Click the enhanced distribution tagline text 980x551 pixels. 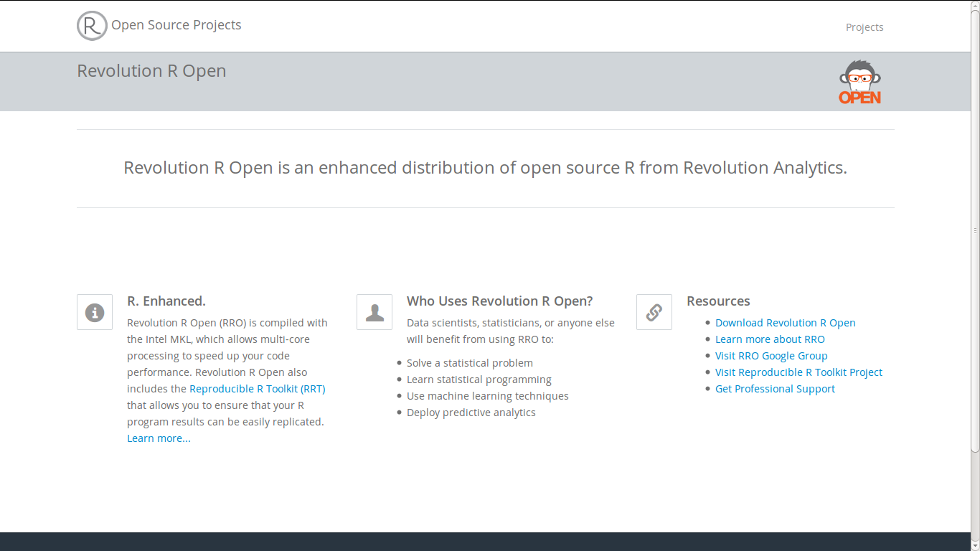[485, 168]
